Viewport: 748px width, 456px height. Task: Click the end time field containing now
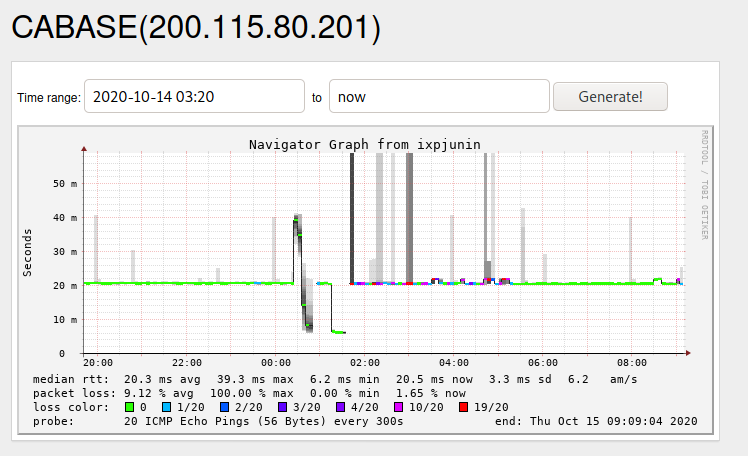pyautogui.click(x=439, y=97)
